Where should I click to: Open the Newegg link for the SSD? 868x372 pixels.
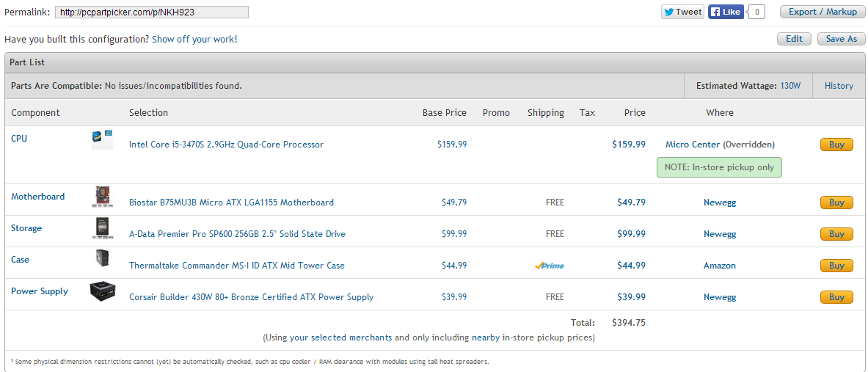720,234
